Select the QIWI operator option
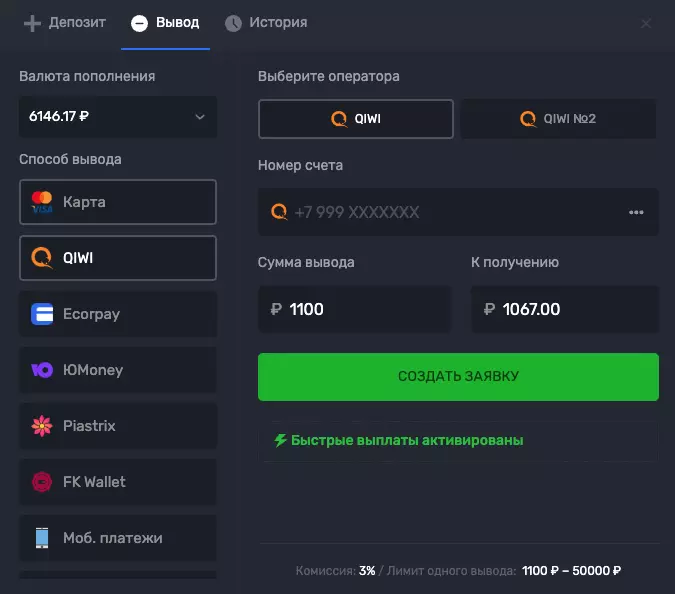Screen dimensions: 675x594 355,119
